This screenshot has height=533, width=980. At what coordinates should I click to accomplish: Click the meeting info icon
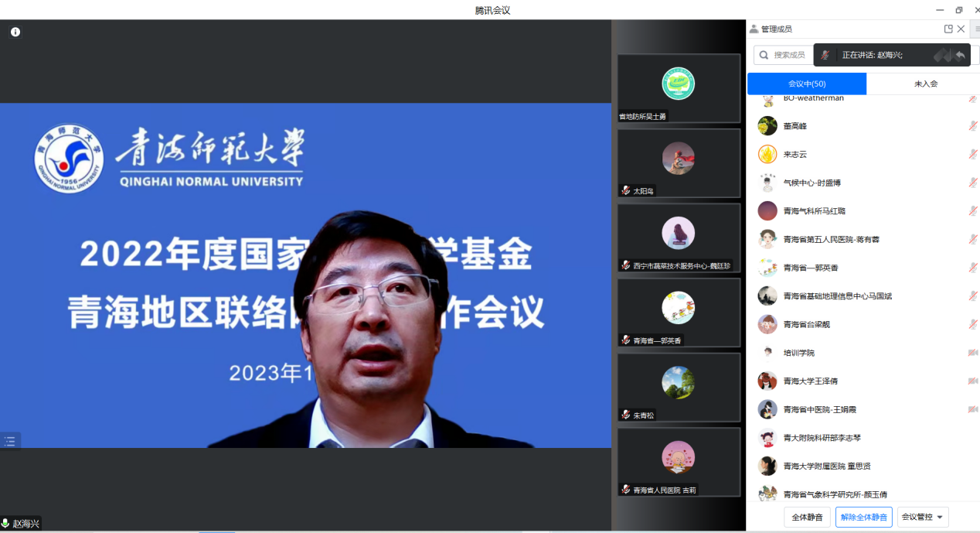(x=15, y=32)
